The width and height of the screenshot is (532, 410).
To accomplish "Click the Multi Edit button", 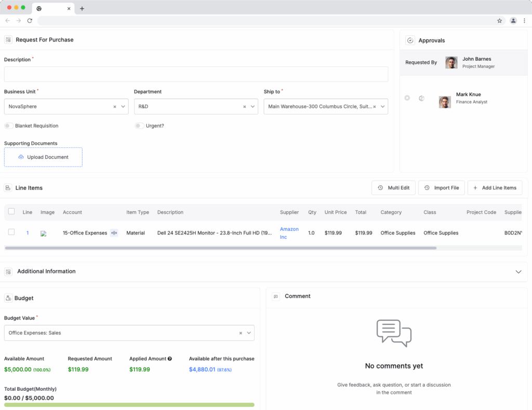I will (x=394, y=188).
